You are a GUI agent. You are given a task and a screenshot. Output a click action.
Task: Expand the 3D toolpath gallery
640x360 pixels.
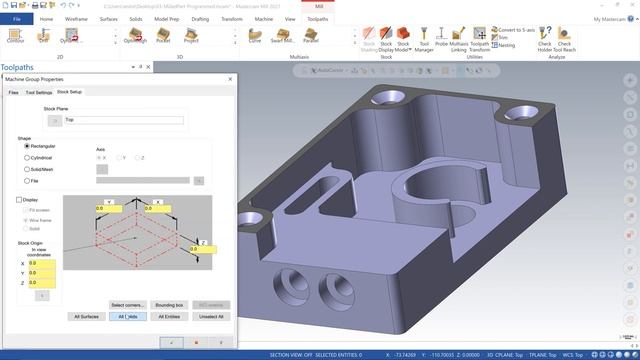[235, 43]
